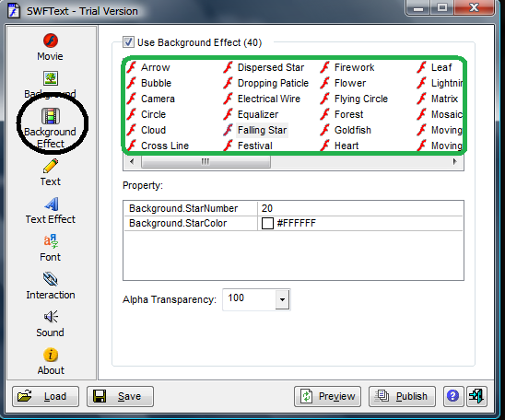Click the Save button
This screenshot has width=505, height=420.
tap(120, 396)
